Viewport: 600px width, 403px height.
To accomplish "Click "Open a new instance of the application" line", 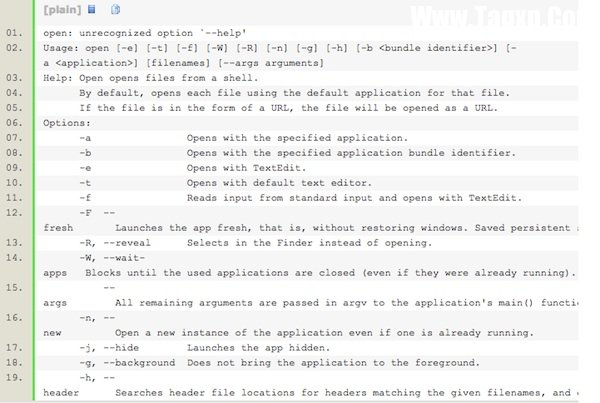I will point(324,333).
